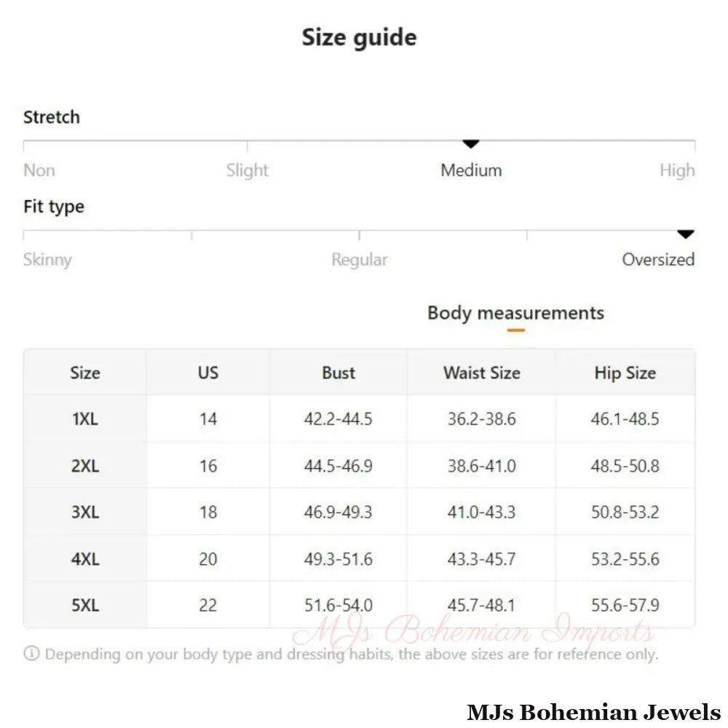Click the Size column header
Image resolution: width=728 pixels, height=728 pixels.
84,373
